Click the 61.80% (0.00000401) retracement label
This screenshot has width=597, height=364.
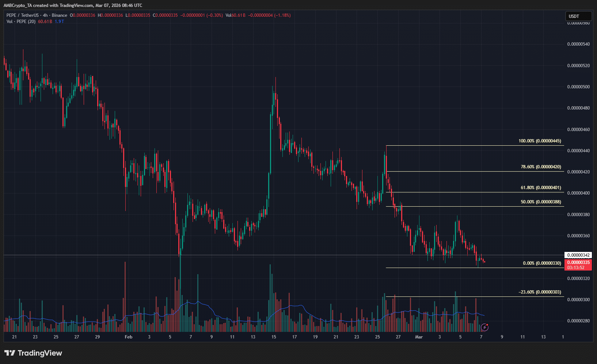point(541,187)
